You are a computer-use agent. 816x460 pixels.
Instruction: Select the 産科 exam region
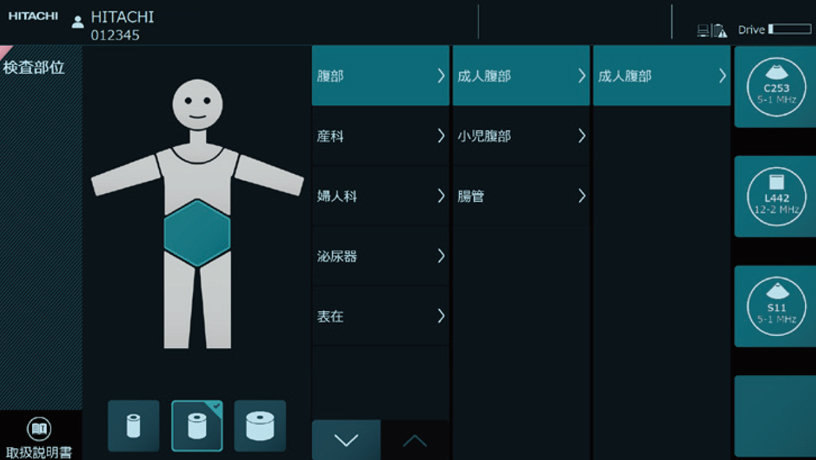(x=380, y=136)
